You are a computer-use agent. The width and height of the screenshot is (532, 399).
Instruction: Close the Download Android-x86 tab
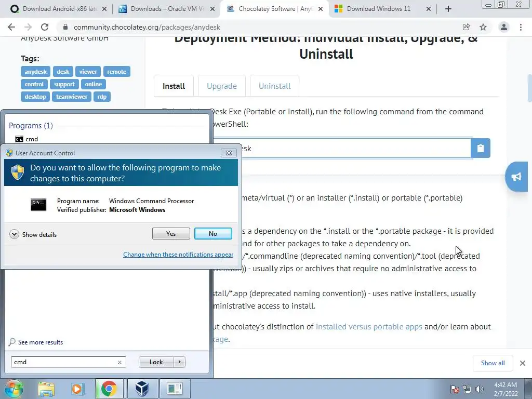(x=104, y=9)
